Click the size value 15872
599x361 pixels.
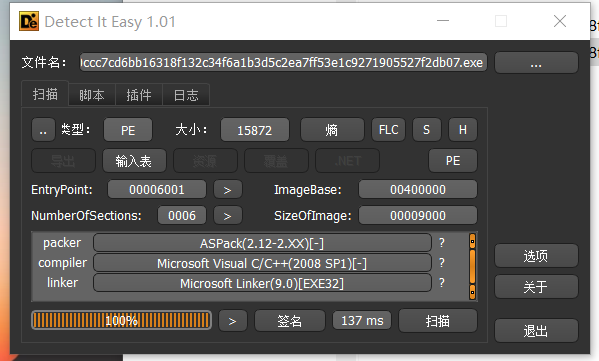pos(255,130)
